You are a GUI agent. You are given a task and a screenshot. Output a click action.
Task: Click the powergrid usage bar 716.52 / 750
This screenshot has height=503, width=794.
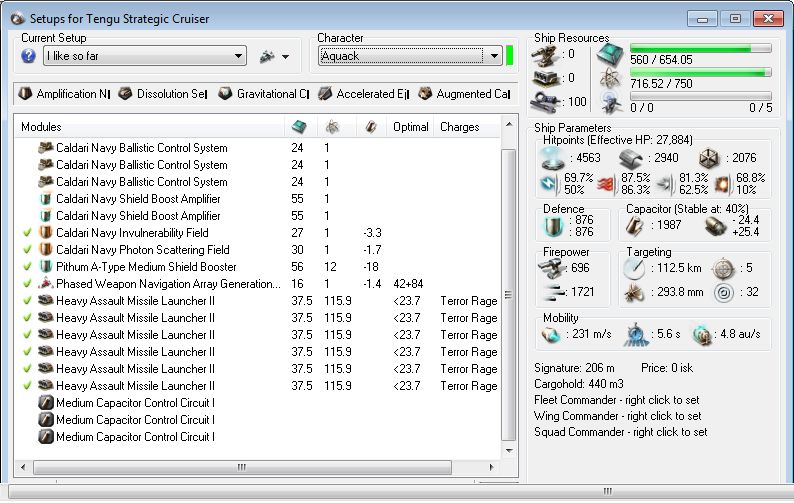(701, 72)
